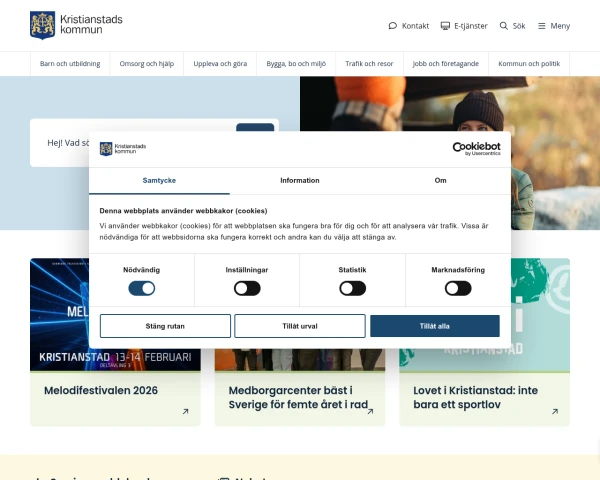Click the Kristianstads kommun crest logo

[x=42, y=25]
